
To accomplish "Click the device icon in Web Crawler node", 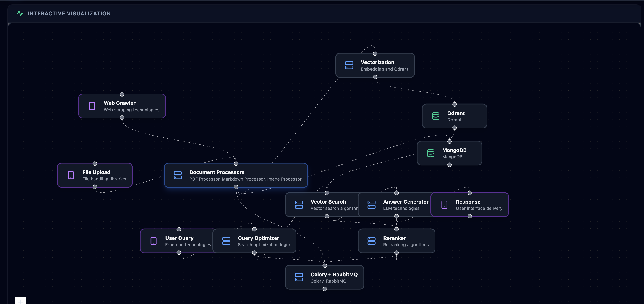I will 92,106.
